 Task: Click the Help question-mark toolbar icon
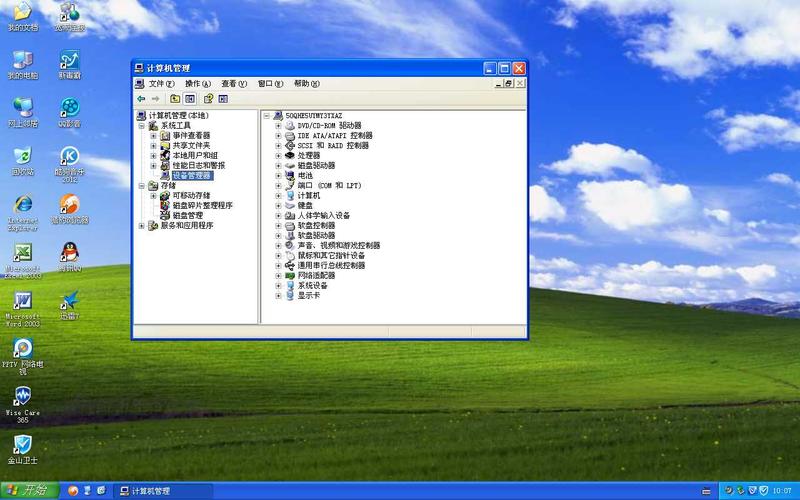pyautogui.click(x=208, y=98)
